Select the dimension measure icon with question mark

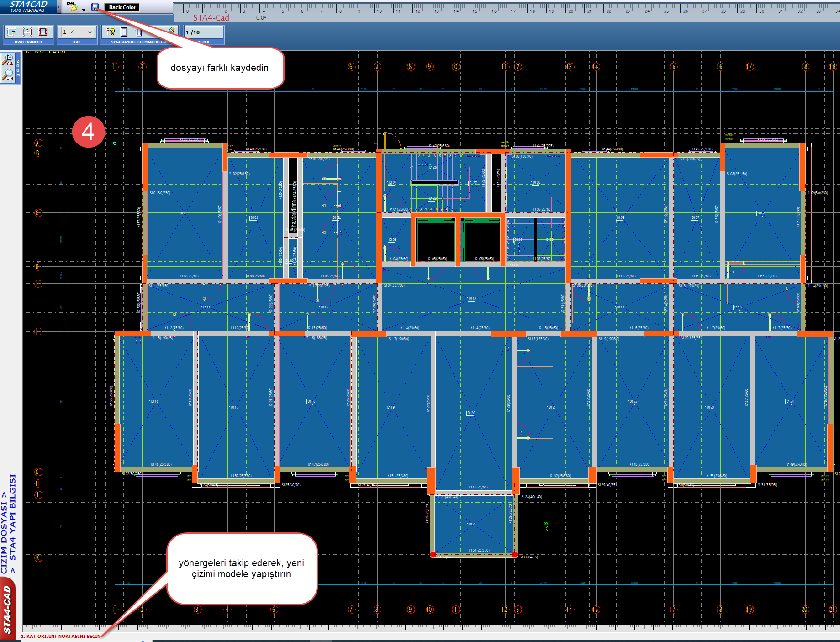click(27, 32)
